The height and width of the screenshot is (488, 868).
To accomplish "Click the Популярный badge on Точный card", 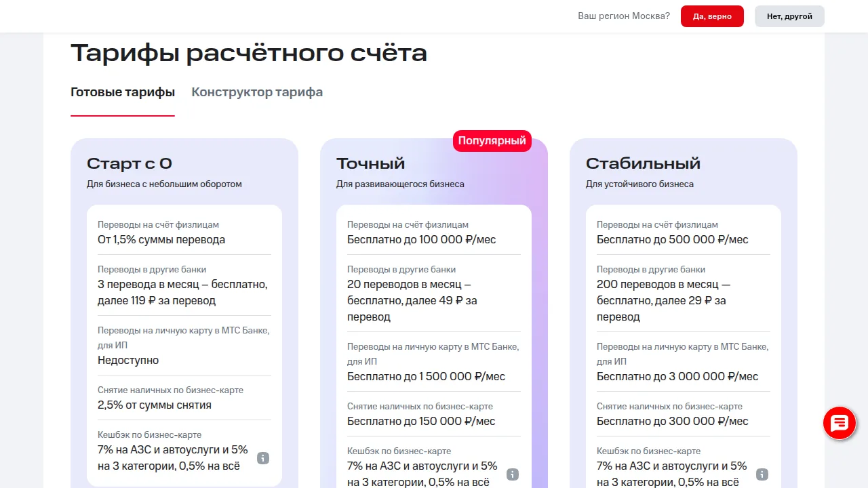I will (x=492, y=141).
